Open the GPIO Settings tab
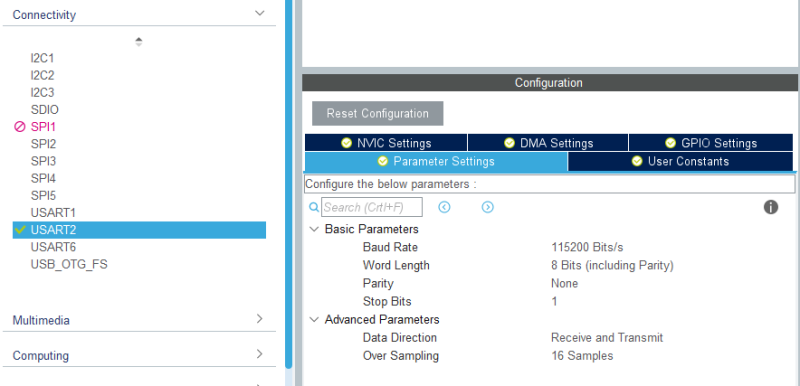The image size is (800, 386). [711, 143]
